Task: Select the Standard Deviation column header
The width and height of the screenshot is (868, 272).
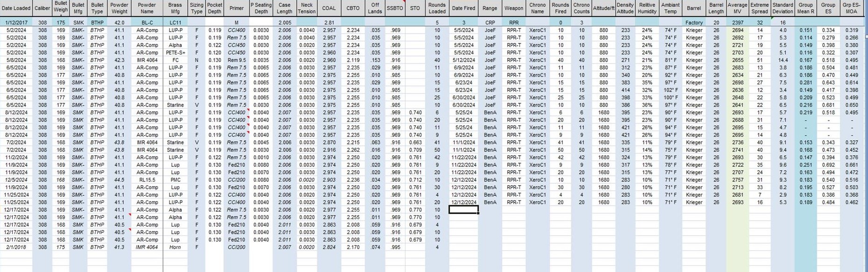Action: tap(783, 8)
